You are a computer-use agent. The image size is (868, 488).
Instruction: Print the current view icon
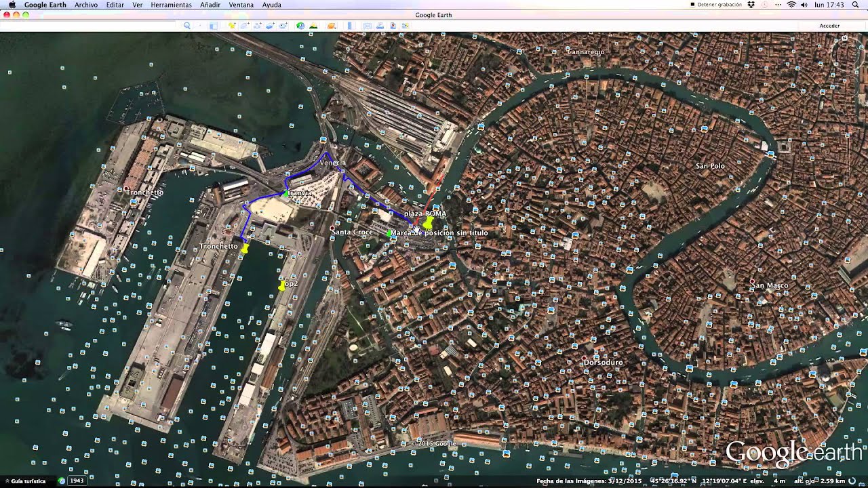pos(380,26)
